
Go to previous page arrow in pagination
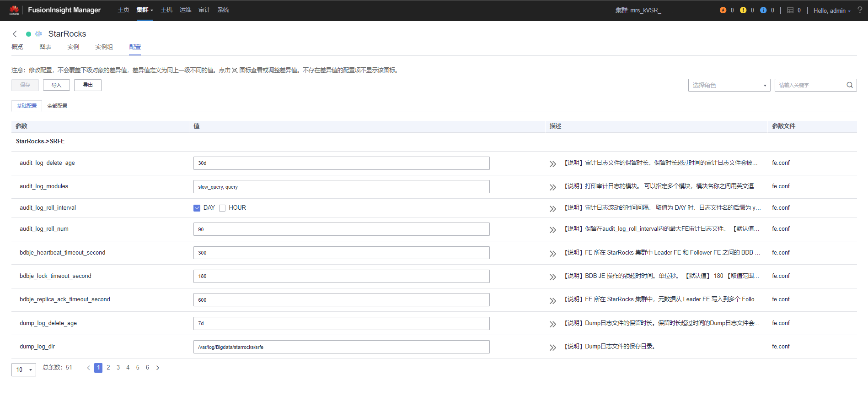pyautogui.click(x=88, y=368)
